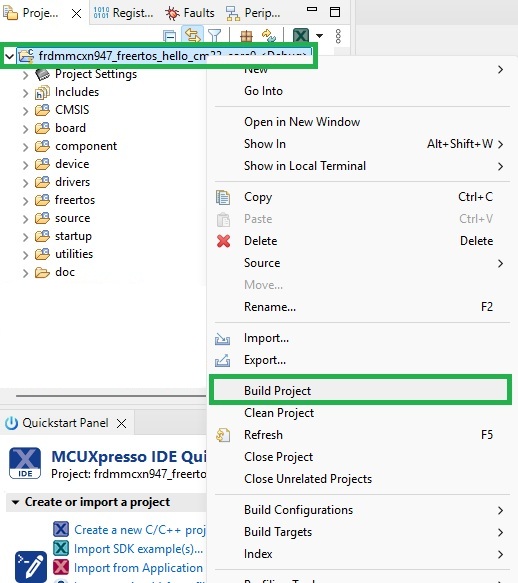Select the freertos folder label

[x=75, y=200]
